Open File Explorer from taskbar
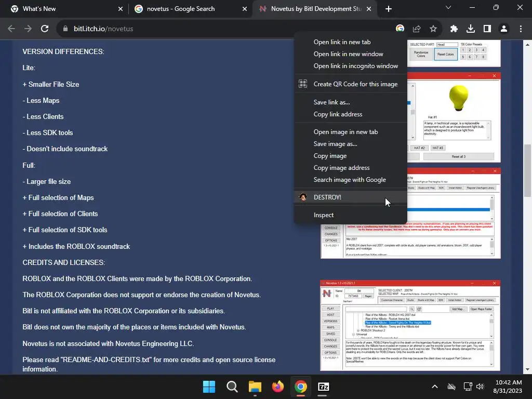Image resolution: width=532 pixels, height=399 pixels. [x=255, y=387]
